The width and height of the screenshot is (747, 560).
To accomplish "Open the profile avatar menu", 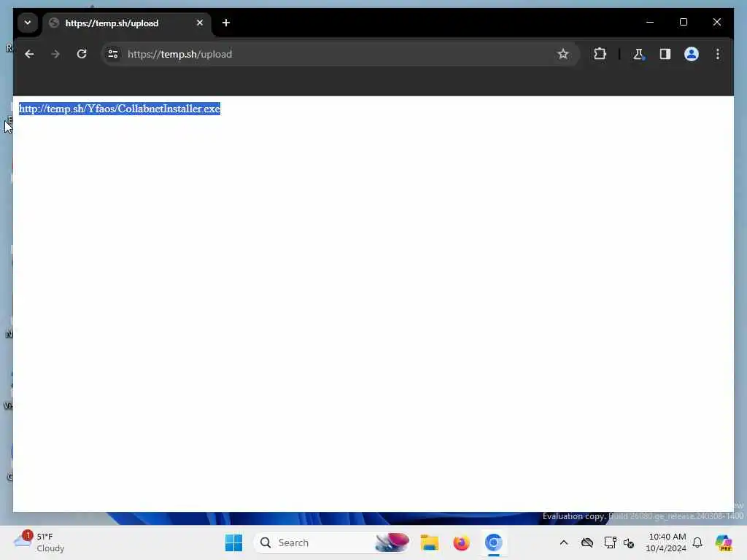I will pos(692,54).
